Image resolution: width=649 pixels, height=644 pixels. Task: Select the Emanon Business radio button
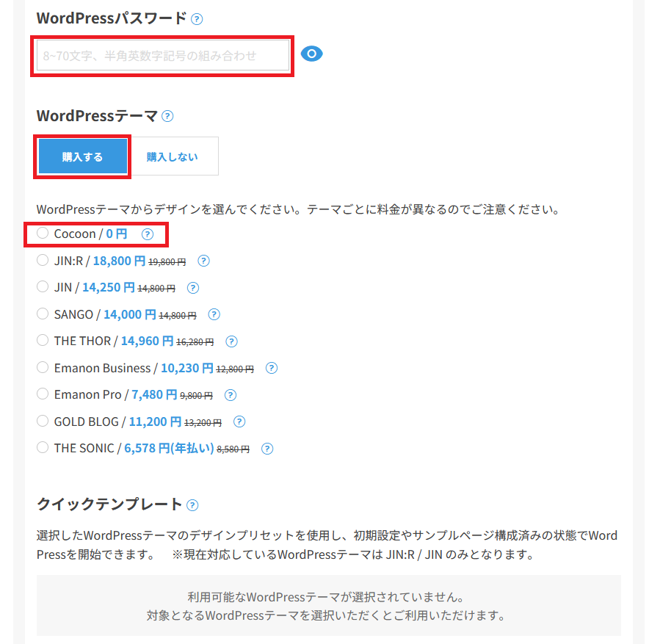click(43, 367)
